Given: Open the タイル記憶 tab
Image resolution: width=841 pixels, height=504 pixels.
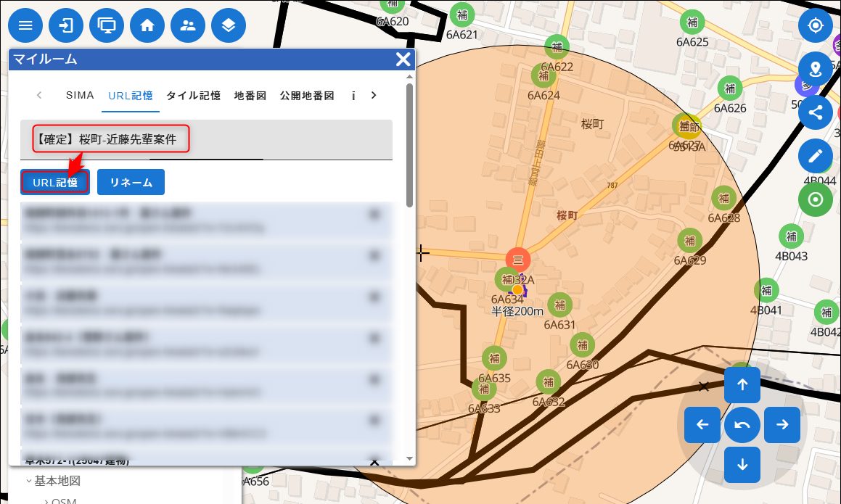Looking at the screenshot, I should (193, 96).
